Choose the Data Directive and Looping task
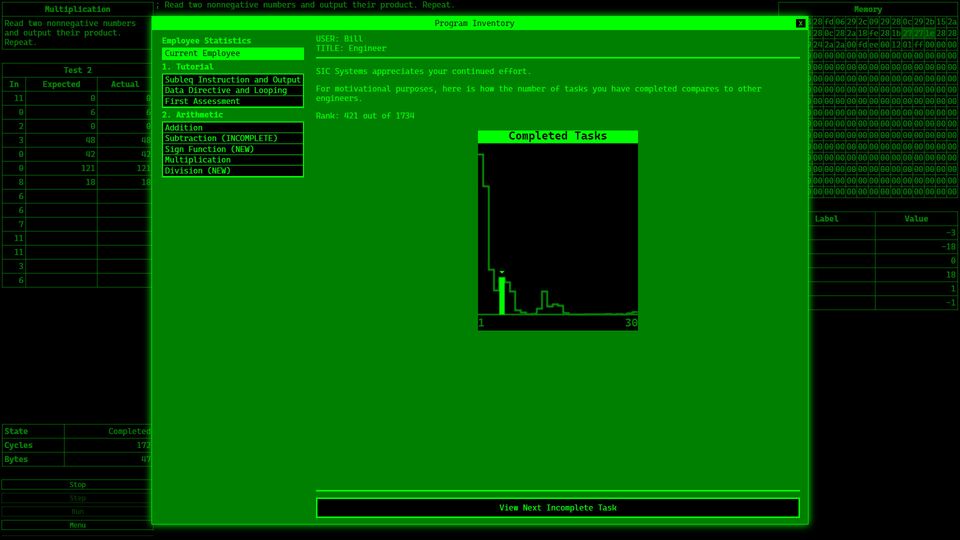 pos(232,91)
